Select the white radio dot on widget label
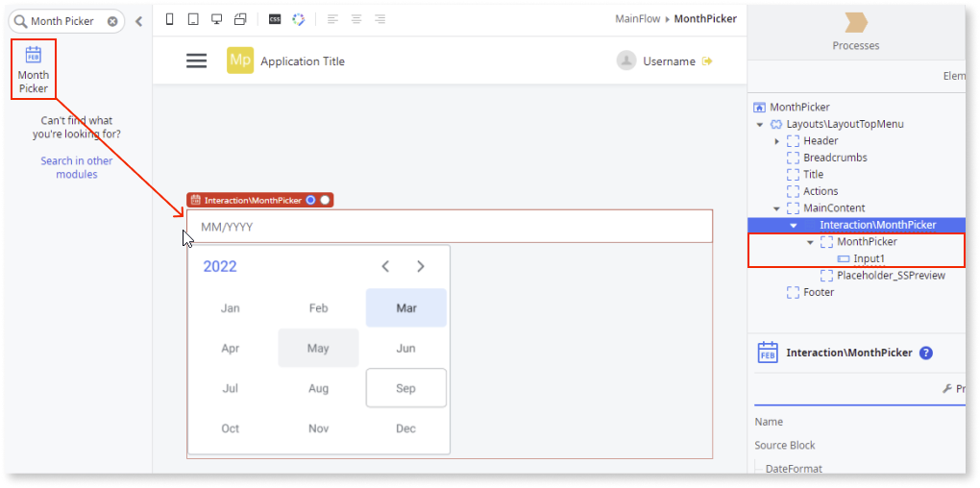The height and width of the screenshot is (488, 980). click(x=326, y=200)
